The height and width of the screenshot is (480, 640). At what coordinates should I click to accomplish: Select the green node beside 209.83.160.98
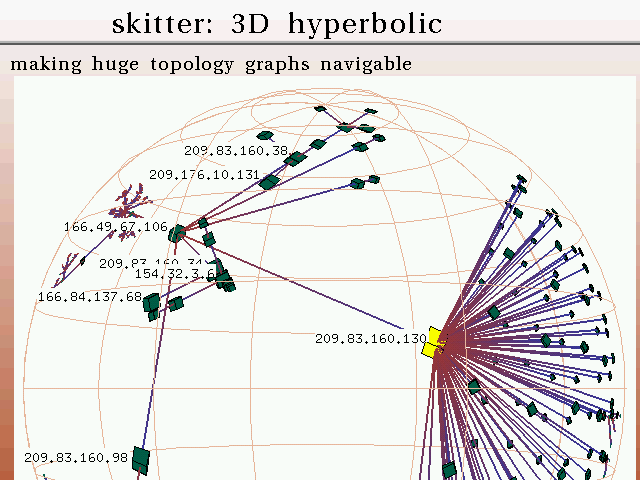[x=141, y=461]
